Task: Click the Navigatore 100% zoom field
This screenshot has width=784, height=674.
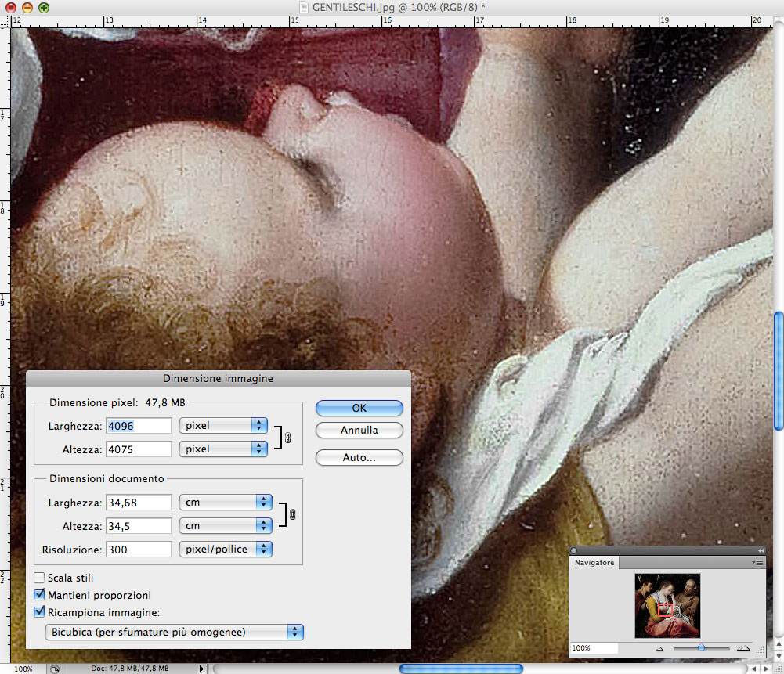Action: pos(594,648)
